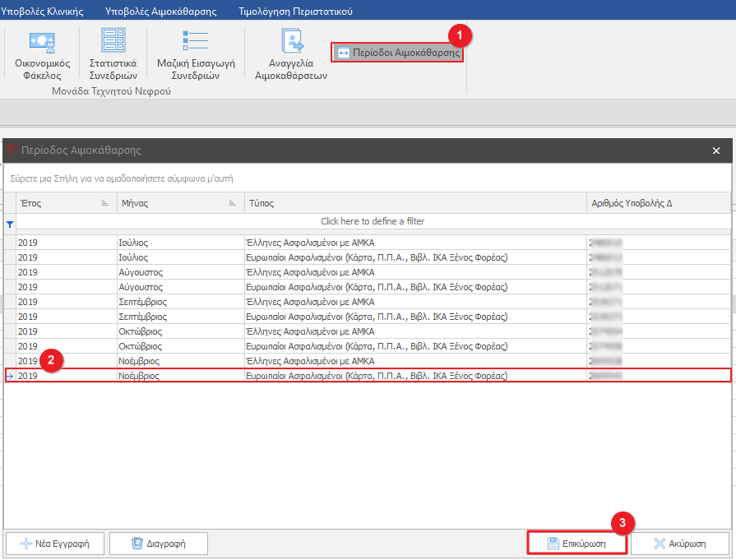Switch to Υποβολές Αιμοκάθαρσης tab

pyautogui.click(x=160, y=12)
